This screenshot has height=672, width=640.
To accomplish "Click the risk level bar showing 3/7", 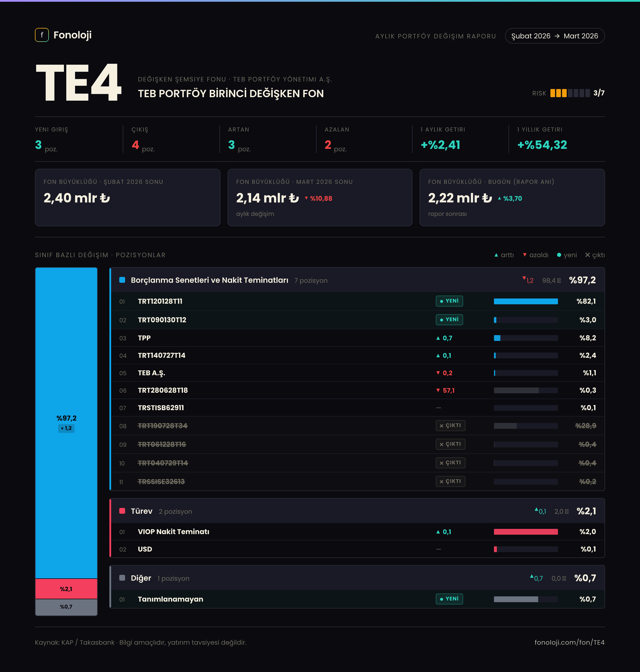I will 570,93.
